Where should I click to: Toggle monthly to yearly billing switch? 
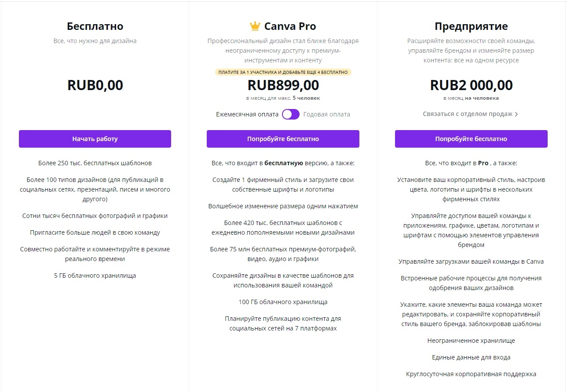coord(291,114)
